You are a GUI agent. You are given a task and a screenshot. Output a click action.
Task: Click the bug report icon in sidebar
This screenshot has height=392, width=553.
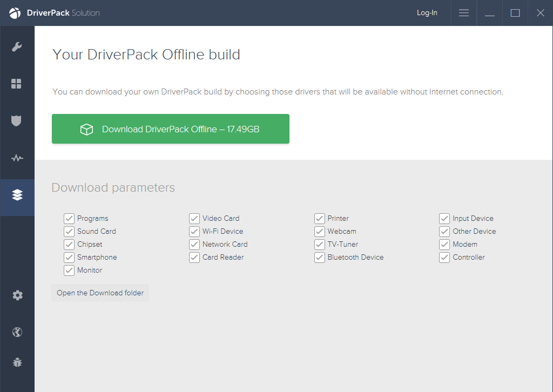click(17, 362)
